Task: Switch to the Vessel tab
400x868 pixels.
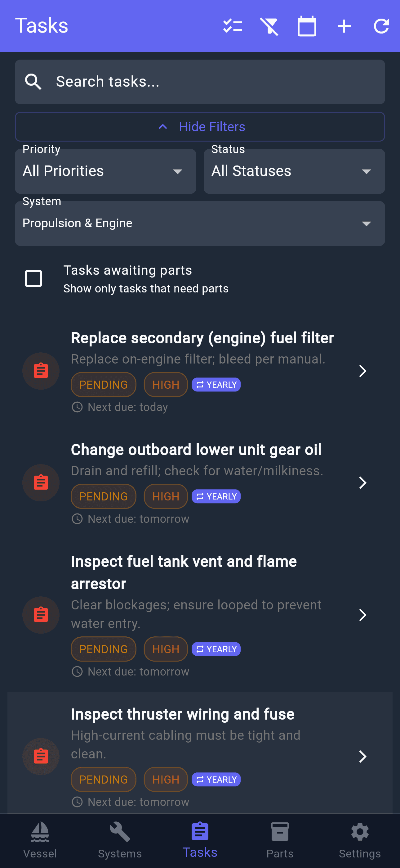Action: (x=40, y=840)
